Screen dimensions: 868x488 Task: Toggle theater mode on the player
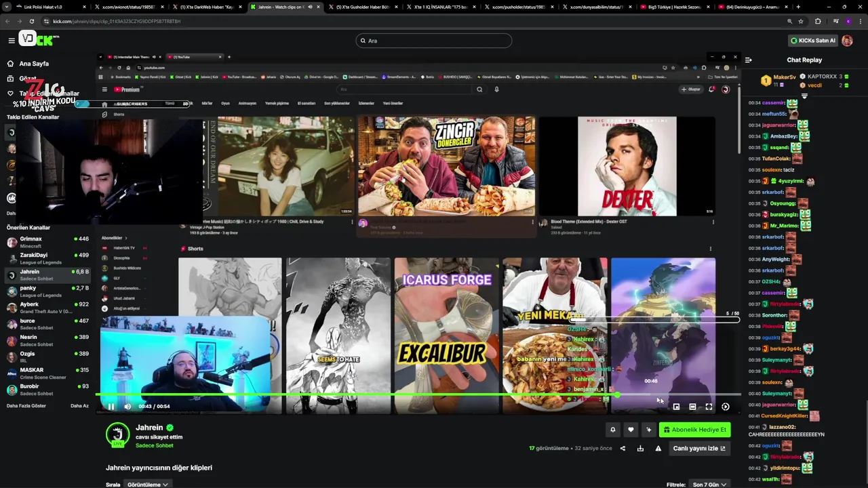tap(692, 407)
